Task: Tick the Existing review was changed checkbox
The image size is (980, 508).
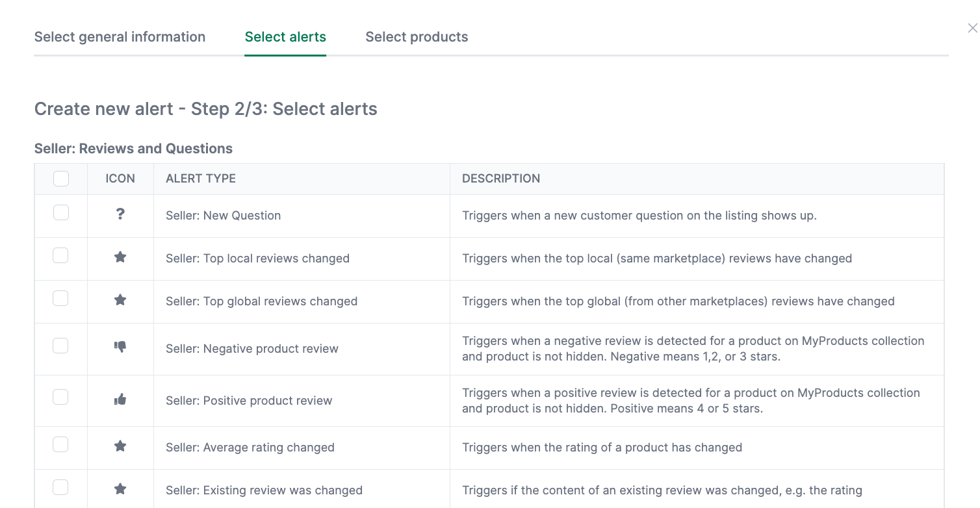Action: click(60, 487)
